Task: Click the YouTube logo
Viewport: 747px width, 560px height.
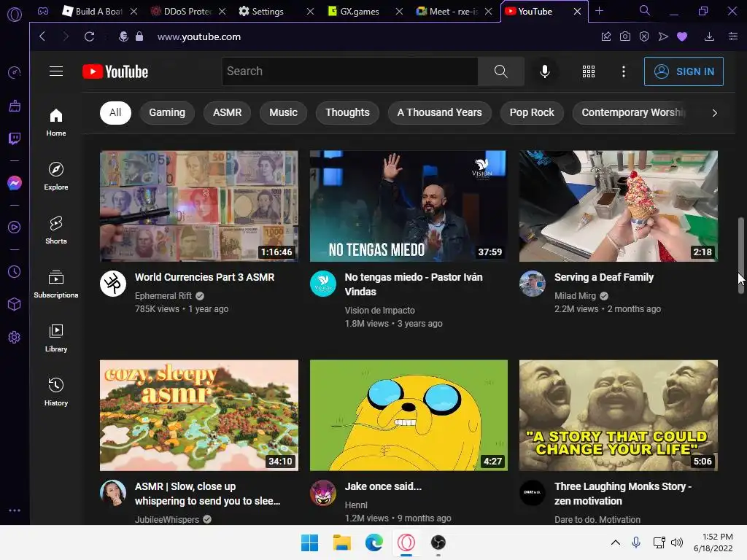Action: 115,71
